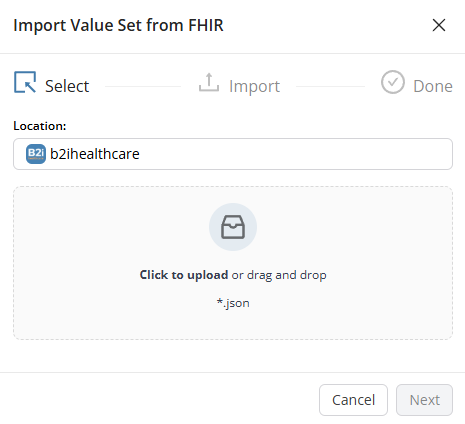Click the progress line between Select and Import
The height and width of the screenshot is (424, 465).
click(x=143, y=86)
